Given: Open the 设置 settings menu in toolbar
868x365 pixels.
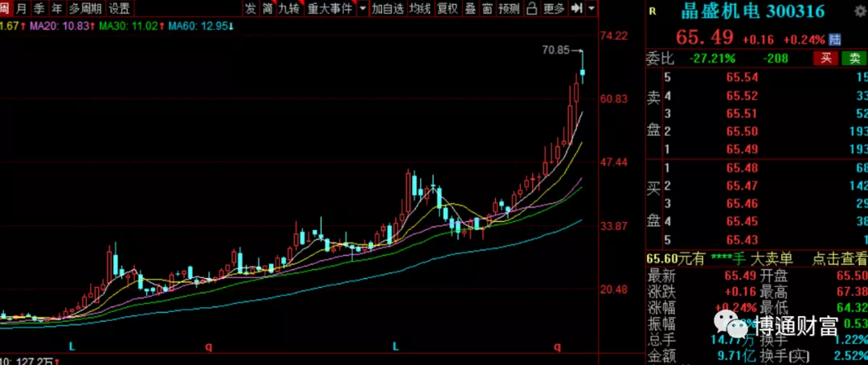Looking at the screenshot, I should 119,8.
